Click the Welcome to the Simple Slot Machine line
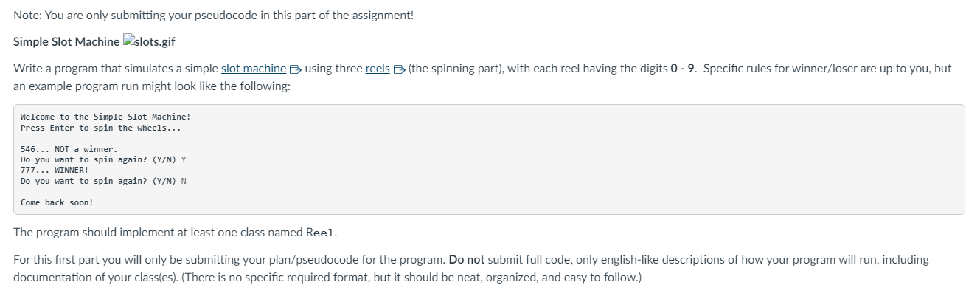This screenshot has height=302, width=980. 105,117
